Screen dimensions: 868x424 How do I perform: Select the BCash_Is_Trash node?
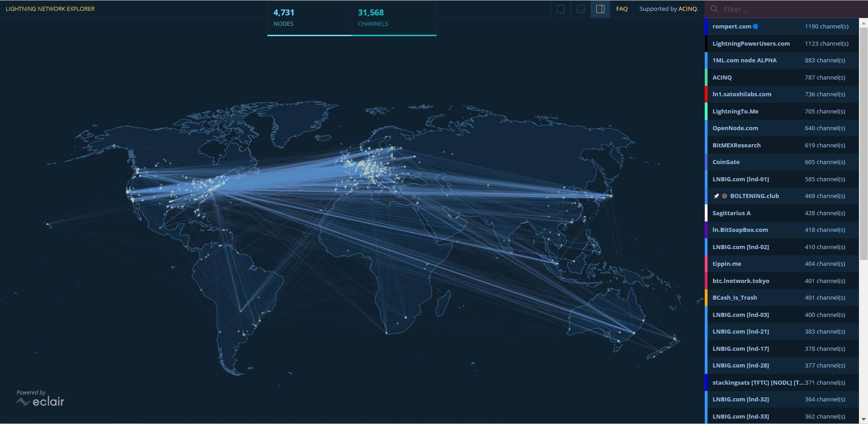click(x=782, y=297)
